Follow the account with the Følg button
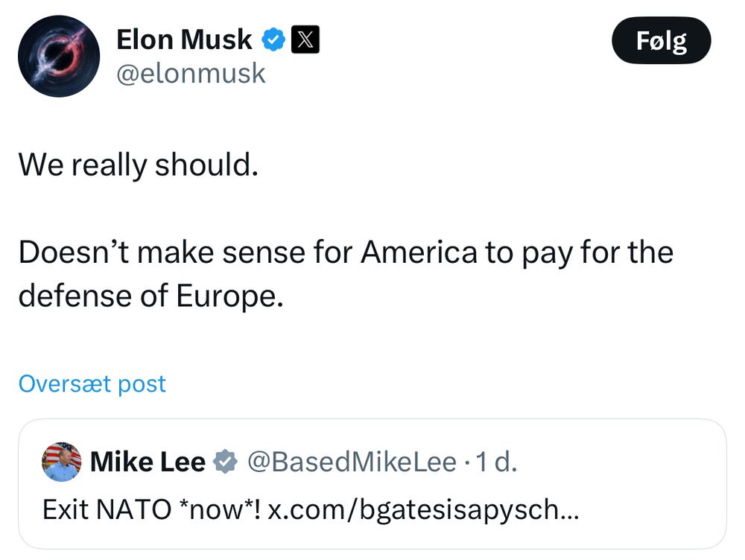The width and height of the screenshot is (745, 560). pyautogui.click(x=662, y=40)
